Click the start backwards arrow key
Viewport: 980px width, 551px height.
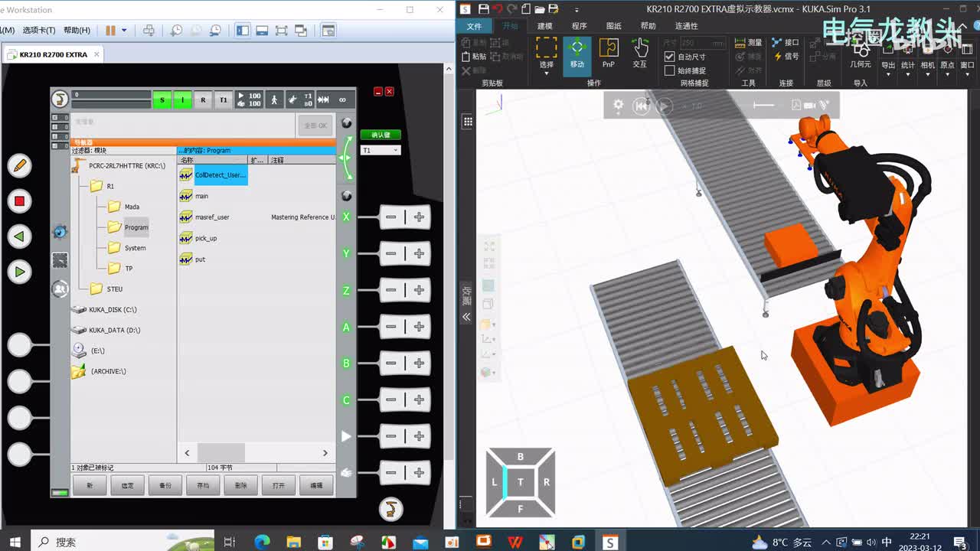point(20,236)
